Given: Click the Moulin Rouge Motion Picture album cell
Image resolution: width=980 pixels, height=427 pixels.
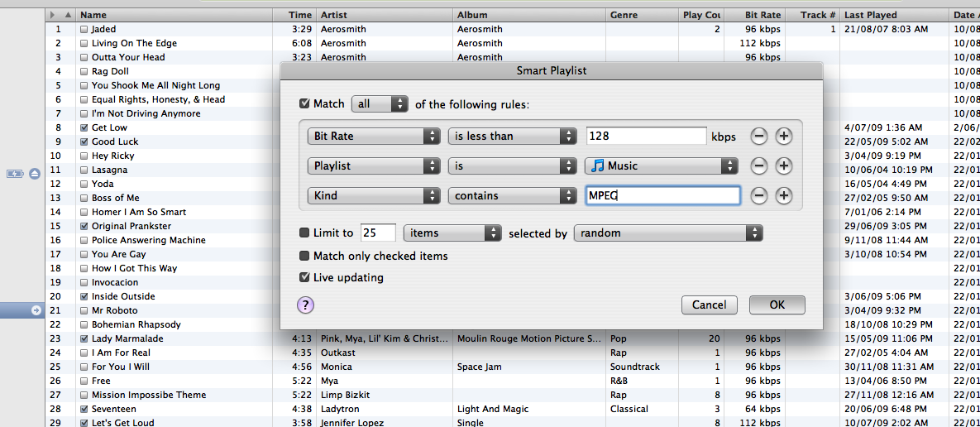Looking at the screenshot, I should 529,338.
